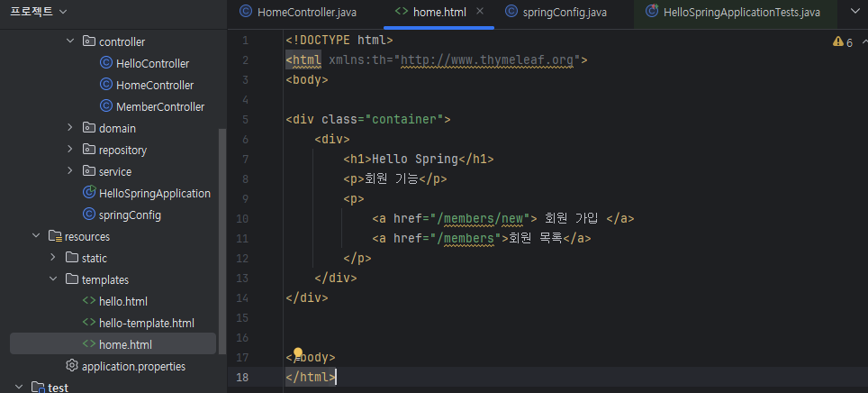The image size is (868, 393).
Task: Click the home.html tab file icon
Action: 402,12
